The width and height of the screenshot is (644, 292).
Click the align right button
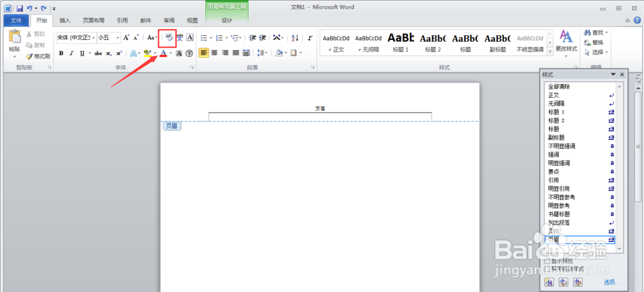pos(225,53)
